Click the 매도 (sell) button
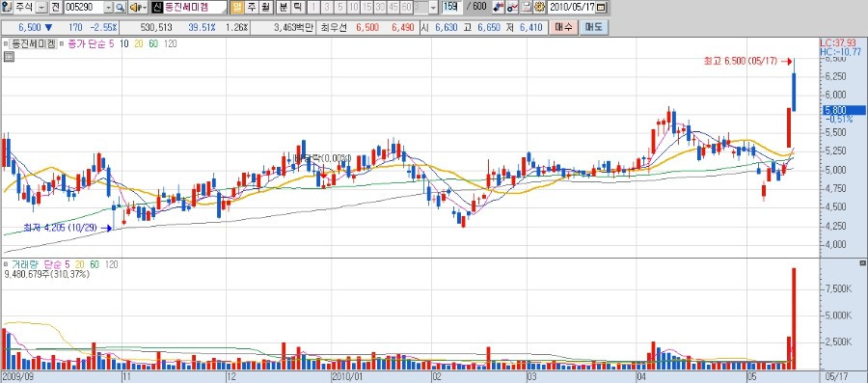 593,27
